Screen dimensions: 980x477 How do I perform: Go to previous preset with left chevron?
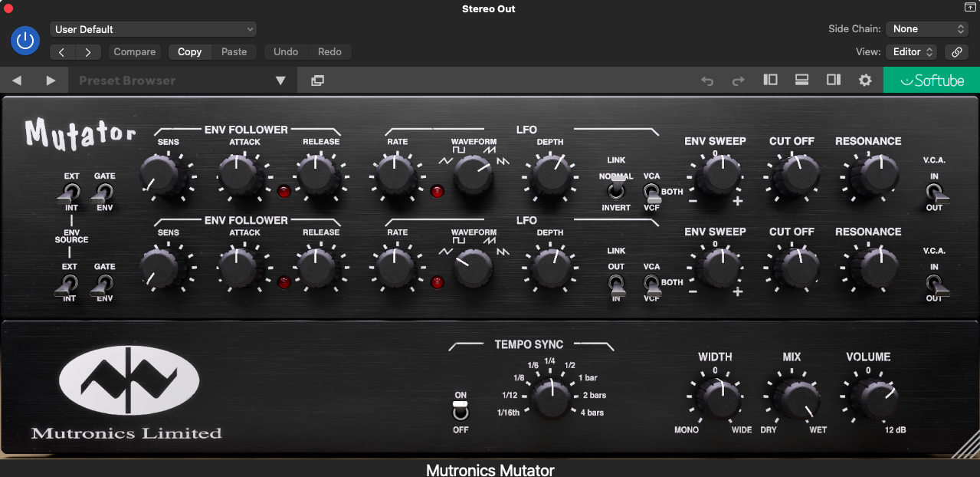point(62,52)
